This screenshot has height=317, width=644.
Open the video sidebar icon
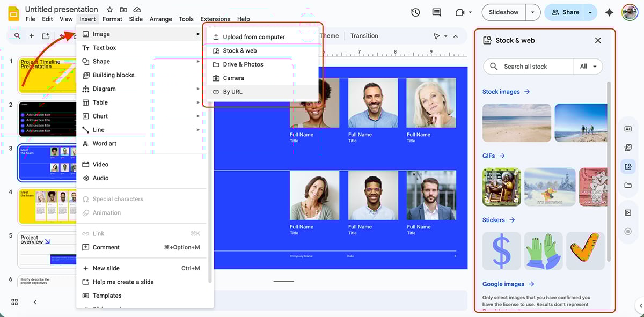pyautogui.click(x=628, y=212)
